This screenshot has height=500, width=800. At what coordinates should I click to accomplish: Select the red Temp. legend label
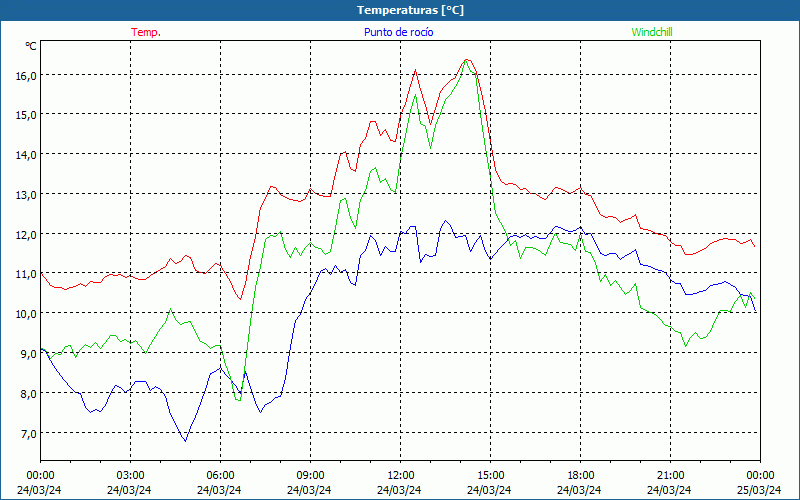[x=146, y=32]
